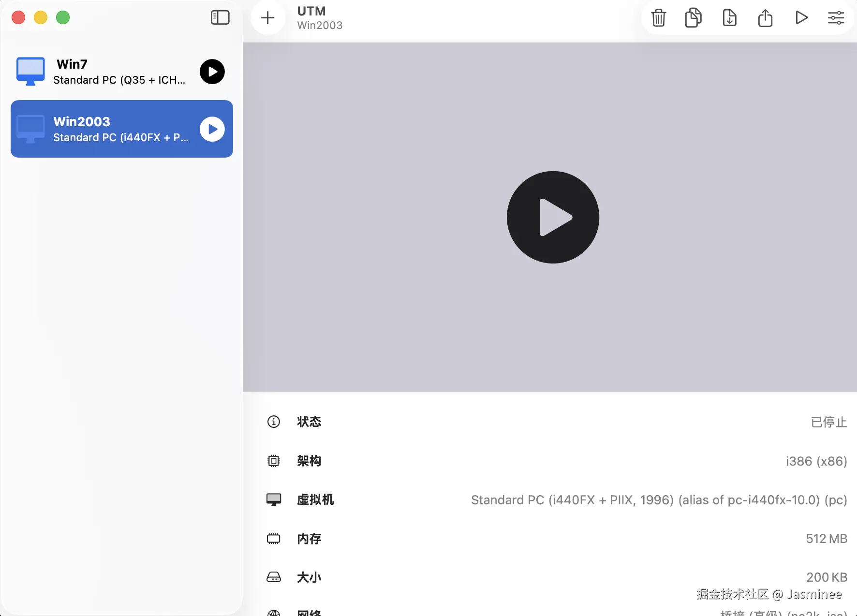
Task: Click the move VM download-document icon
Action: 729,18
